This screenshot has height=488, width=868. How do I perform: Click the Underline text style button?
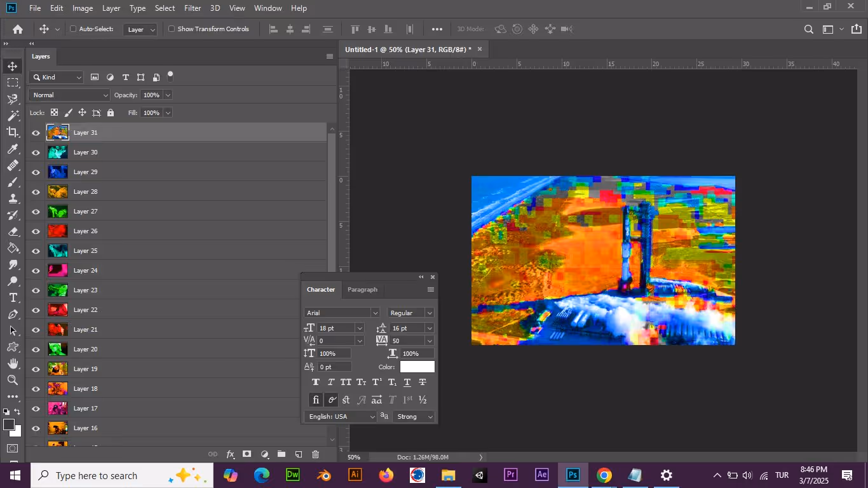click(x=407, y=383)
